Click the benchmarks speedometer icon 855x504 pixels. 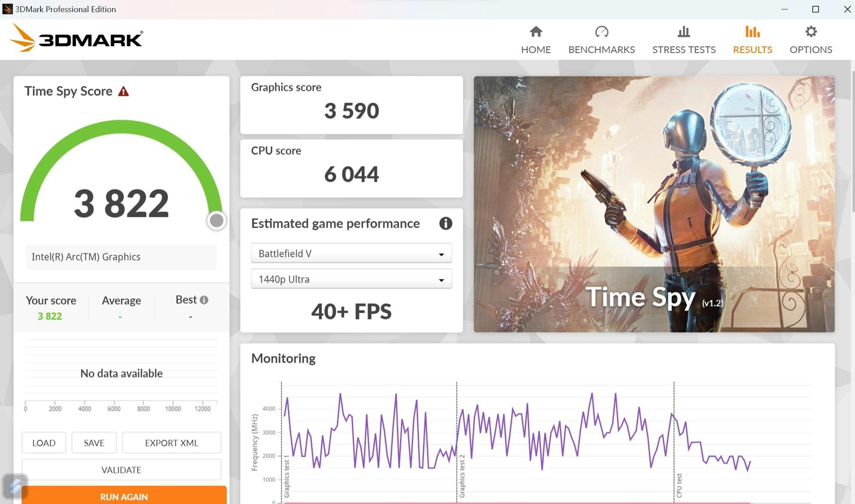click(602, 32)
